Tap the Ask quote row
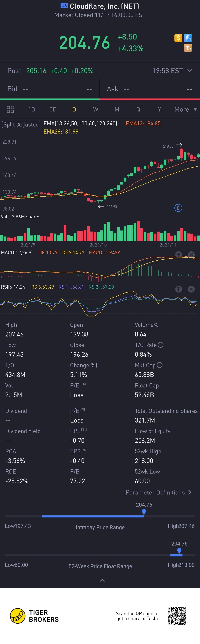The image size is (200, 644). (x=150, y=89)
